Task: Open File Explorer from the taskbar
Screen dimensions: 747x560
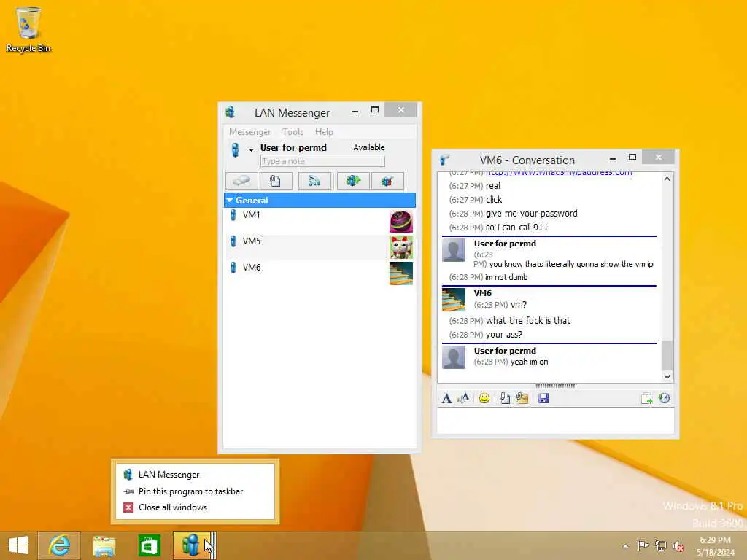Action: [x=104, y=545]
